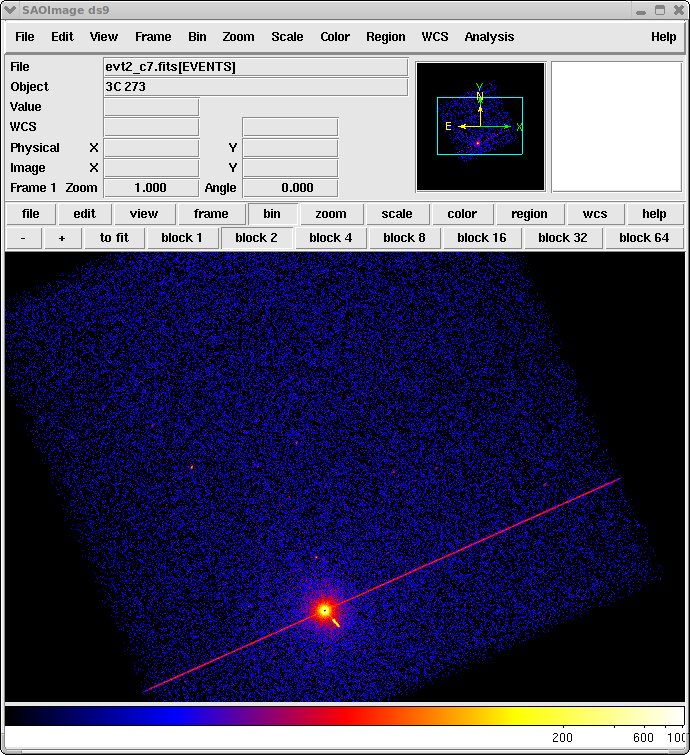Open the Scale menu in the menu bar

[287, 37]
